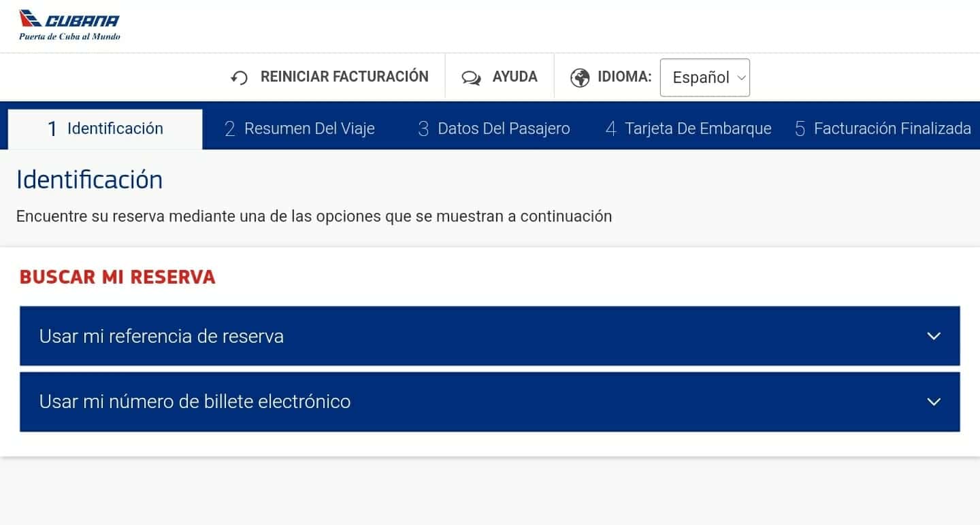This screenshot has height=525, width=980.
Task: Click the globe icon next to Idioma
Action: (580, 78)
